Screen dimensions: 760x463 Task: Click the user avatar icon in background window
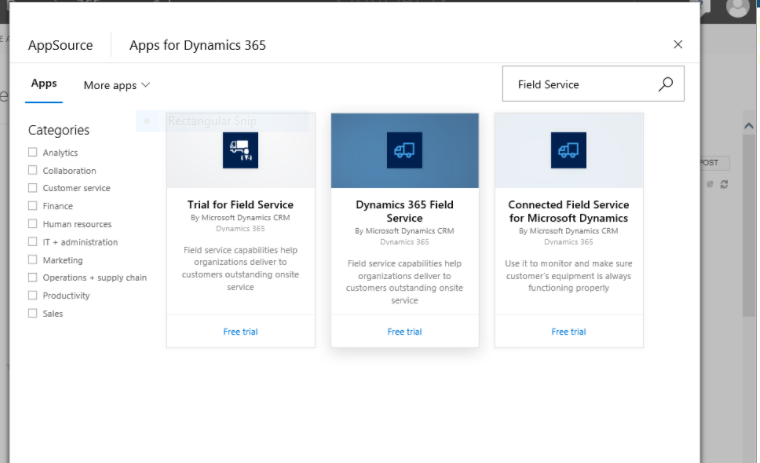[x=737, y=8]
